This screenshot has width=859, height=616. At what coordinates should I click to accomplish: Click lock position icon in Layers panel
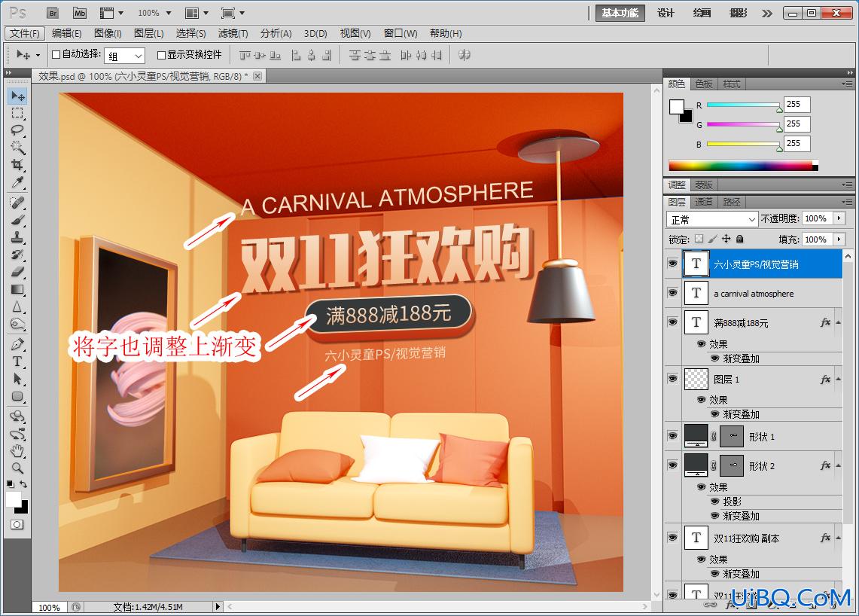[726, 239]
